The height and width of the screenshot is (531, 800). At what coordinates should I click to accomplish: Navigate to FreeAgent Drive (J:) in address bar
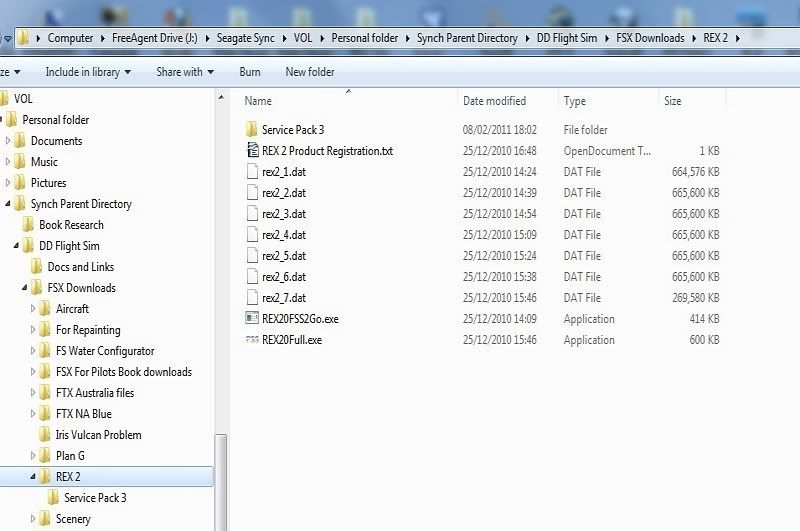[x=155, y=38]
